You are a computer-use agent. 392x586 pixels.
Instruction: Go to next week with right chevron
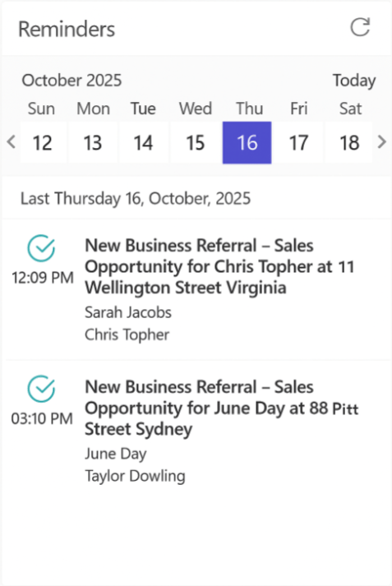[381, 142]
